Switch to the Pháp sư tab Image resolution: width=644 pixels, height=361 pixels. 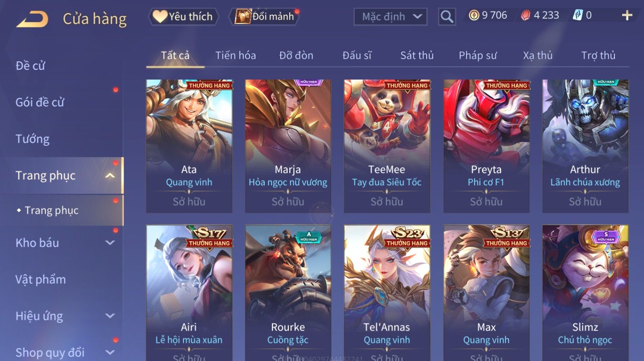pyautogui.click(x=478, y=56)
